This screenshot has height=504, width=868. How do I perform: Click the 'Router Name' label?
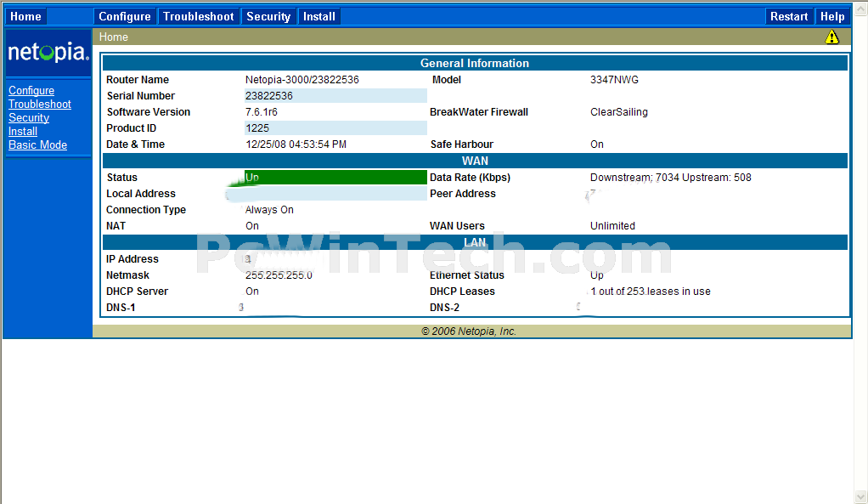coord(138,80)
